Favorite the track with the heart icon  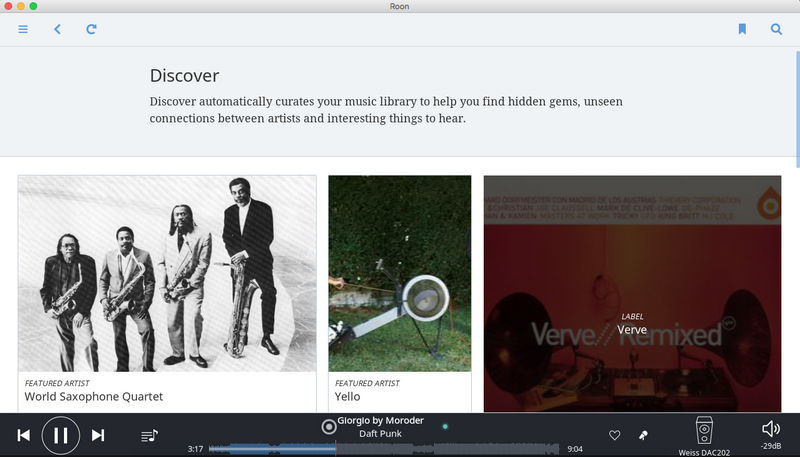tap(615, 435)
